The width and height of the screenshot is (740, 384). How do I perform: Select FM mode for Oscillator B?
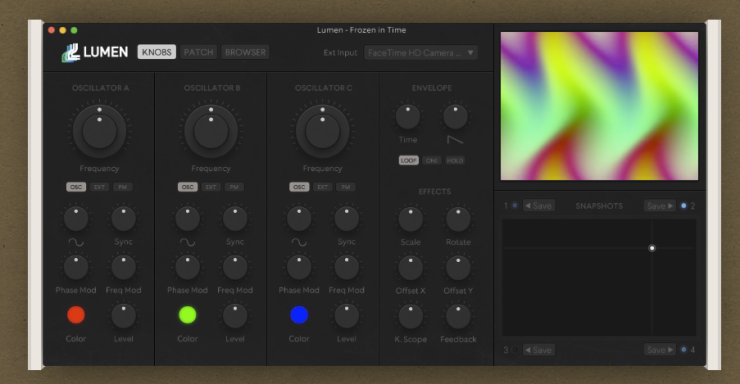tap(234, 187)
